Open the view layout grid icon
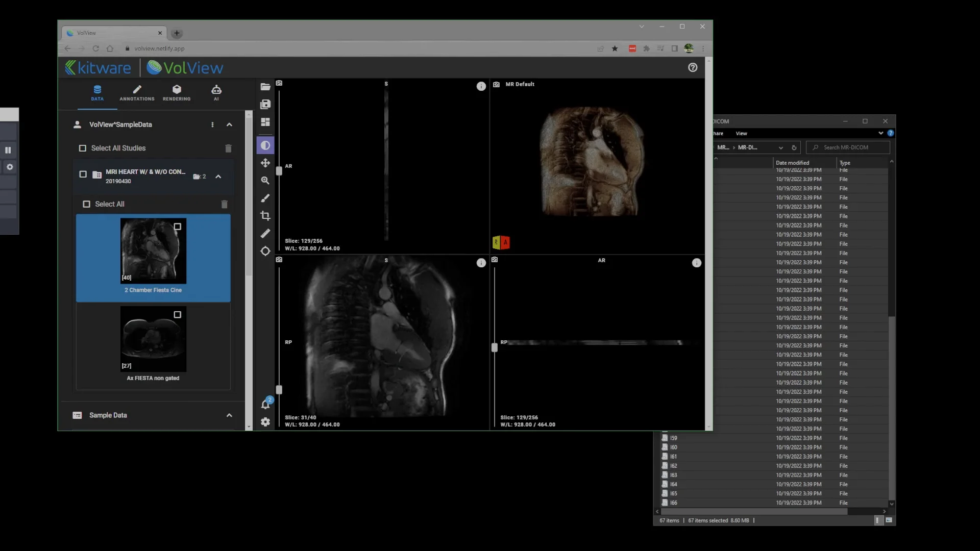The height and width of the screenshot is (551, 980). [265, 122]
